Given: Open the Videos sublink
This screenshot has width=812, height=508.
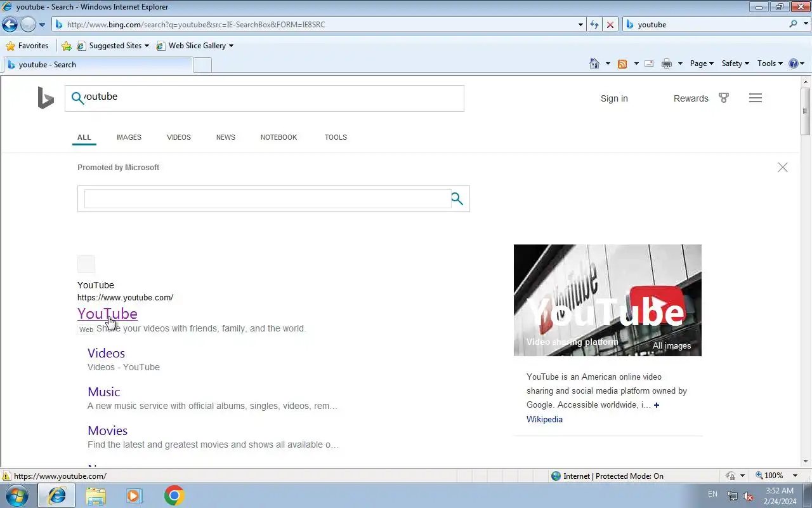Looking at the screenshot, I should coord(106,353).
